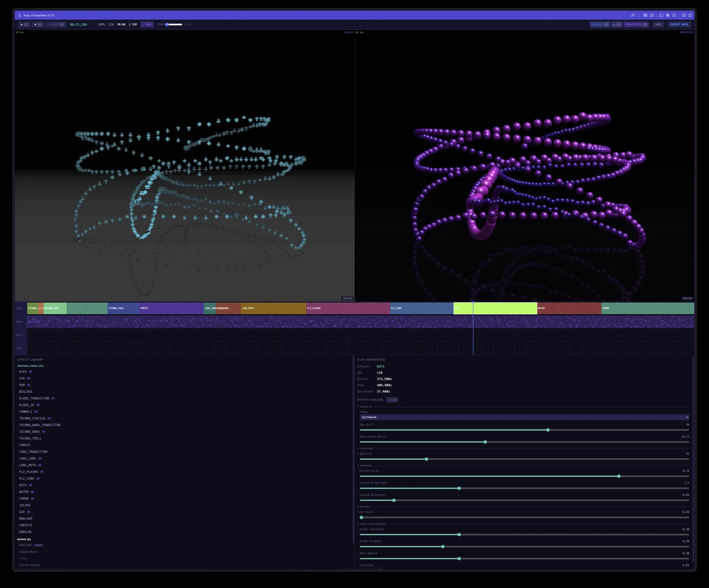This screenshot has height=588, width=709.
Task: Select wireframe3d bonus effect
Action: 29,565
